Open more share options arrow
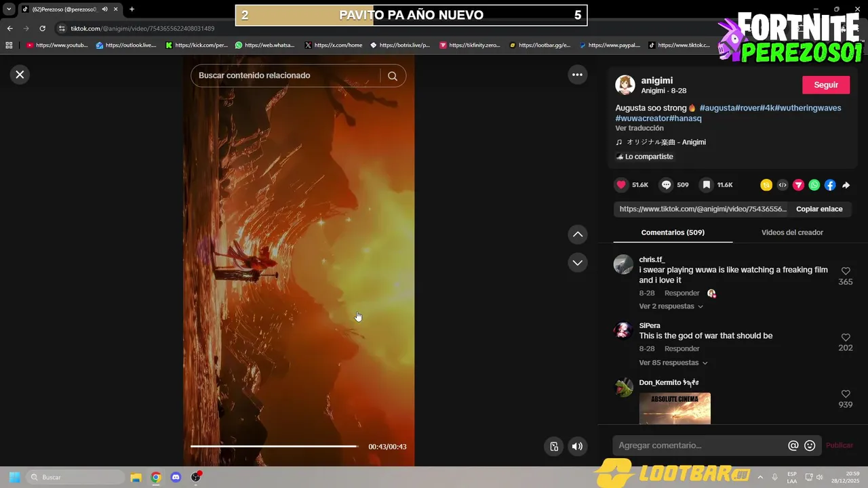 [846, 185]
